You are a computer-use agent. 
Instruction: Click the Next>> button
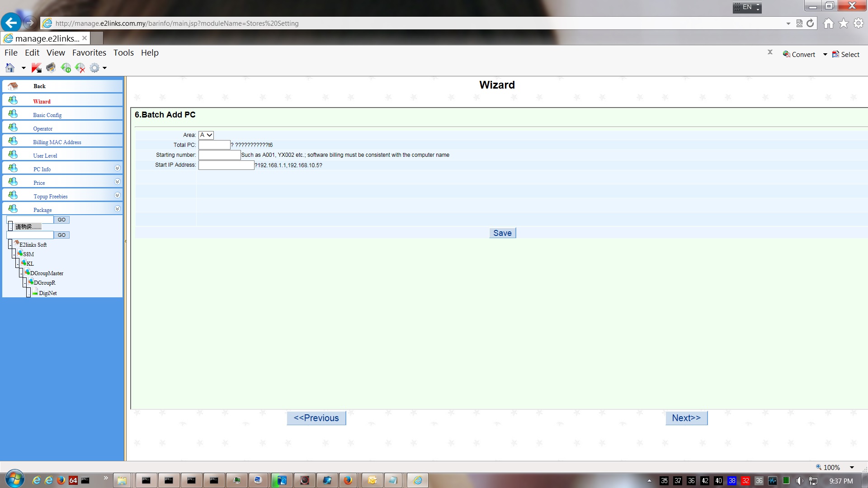pos(686,418)
